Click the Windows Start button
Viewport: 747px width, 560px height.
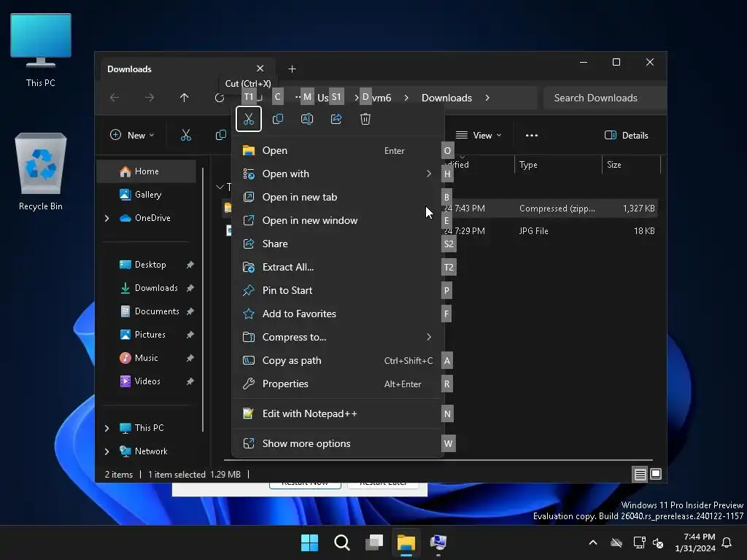coord(309,542)
